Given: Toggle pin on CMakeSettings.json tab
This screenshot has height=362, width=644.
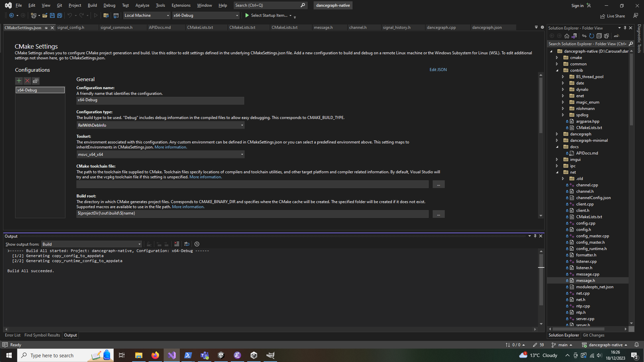Looking at the screenshot, I should pyautogui.click(x=46, y=28).
